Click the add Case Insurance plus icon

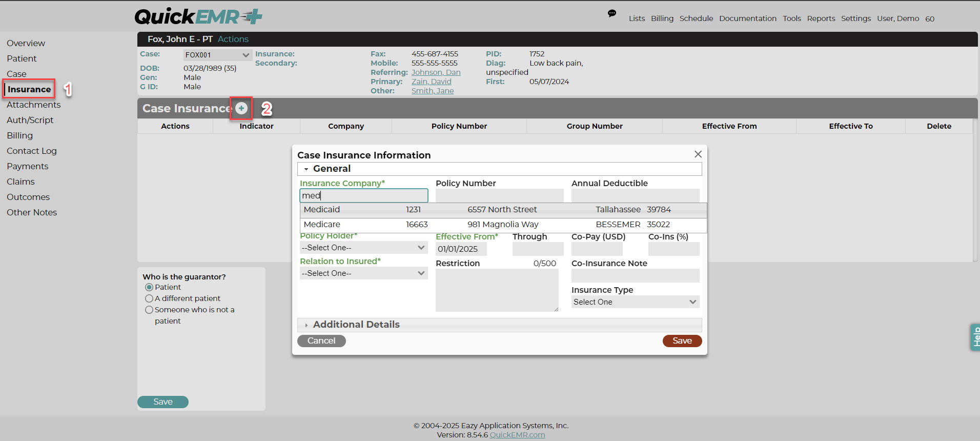[x=241, y=108]
